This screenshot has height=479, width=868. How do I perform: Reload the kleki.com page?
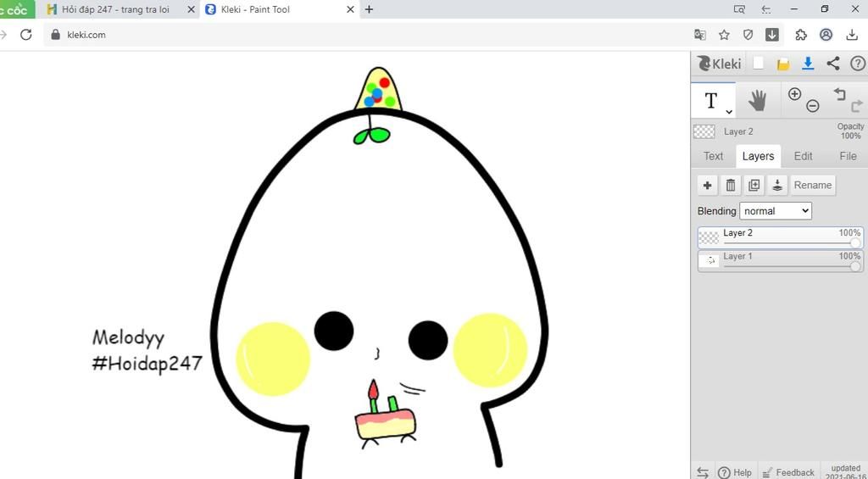pyautogui.click(x=26, y=35)
